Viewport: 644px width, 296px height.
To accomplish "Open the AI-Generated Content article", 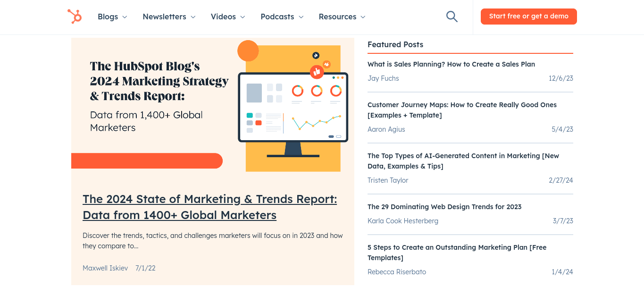I will (x=463, y=161).
